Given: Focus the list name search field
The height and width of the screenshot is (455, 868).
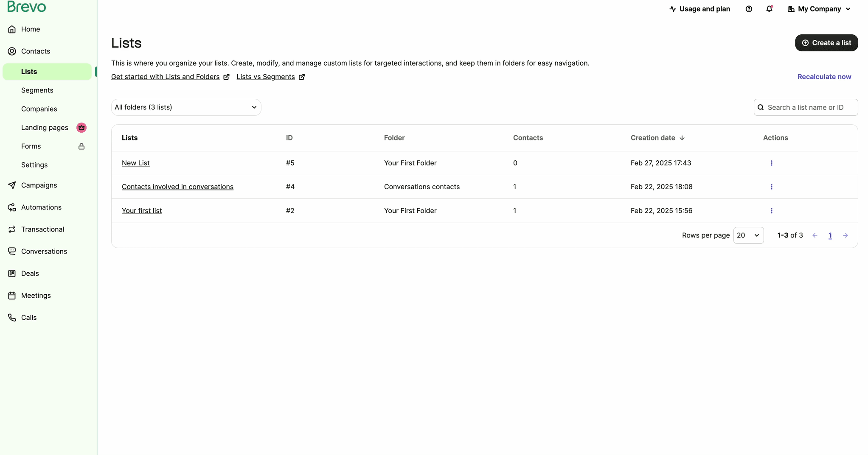Looking at the screenshot, I should (x=809, y=107).
